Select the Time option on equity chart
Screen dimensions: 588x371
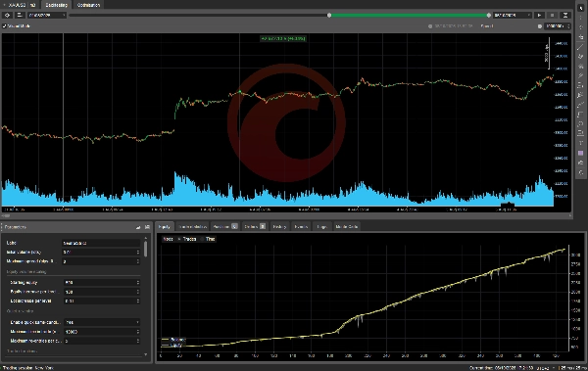208,239
